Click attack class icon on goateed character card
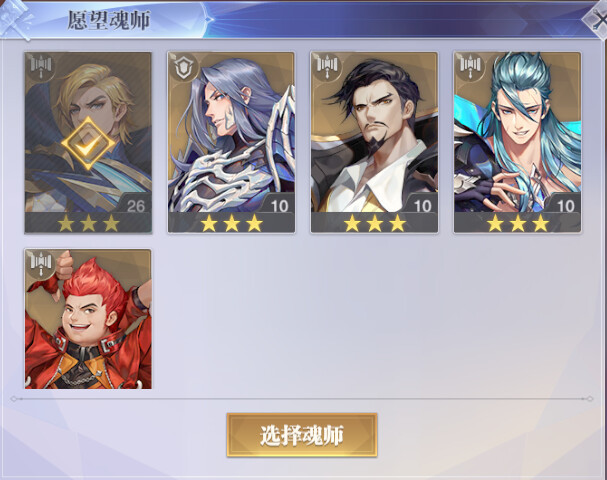This screenshot has width=607, height=480. [x=327, y=66]
